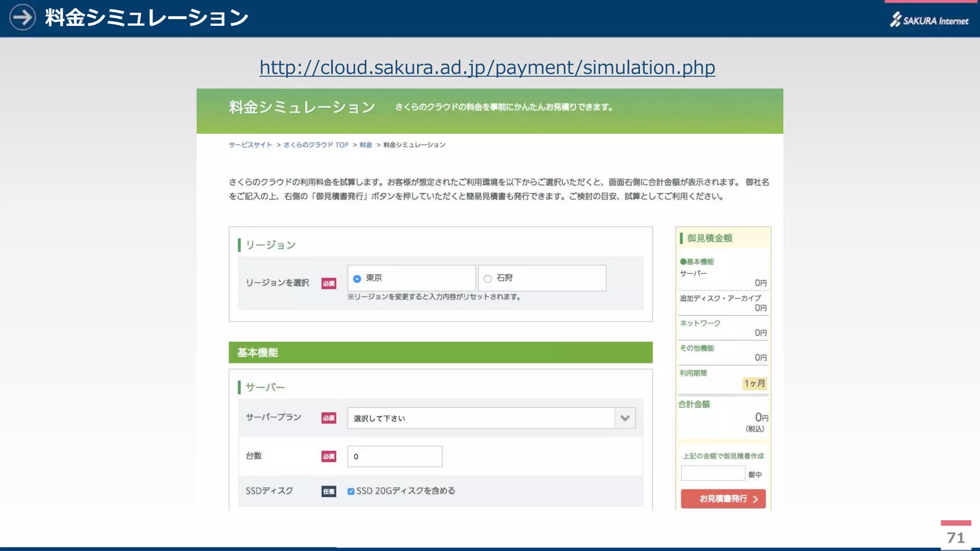Select the 石狩 region radio button
Image resolution: width=980 pixels, height=551 pixels.
(488, 279)
